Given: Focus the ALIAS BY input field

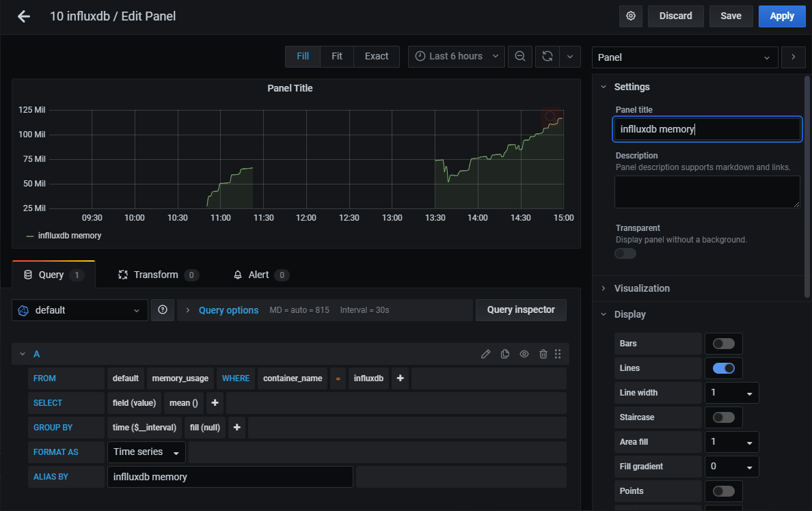Looking at the screenshot, I should tap(230, 477).
